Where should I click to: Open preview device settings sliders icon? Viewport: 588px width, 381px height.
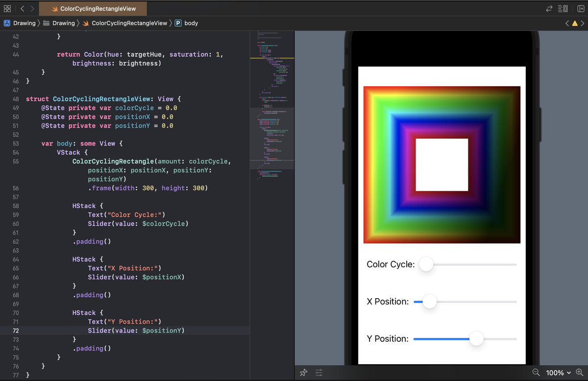tap(319, 373)
